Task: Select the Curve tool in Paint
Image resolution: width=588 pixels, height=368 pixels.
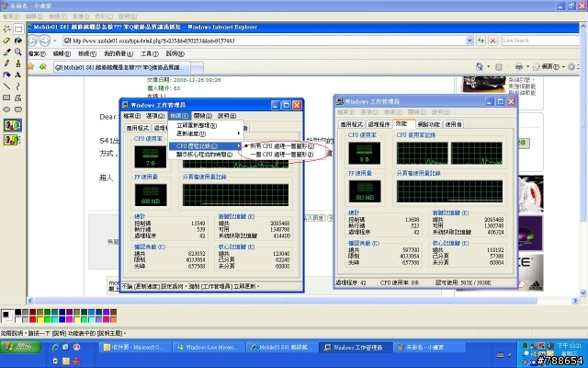Action: point(18,86)
